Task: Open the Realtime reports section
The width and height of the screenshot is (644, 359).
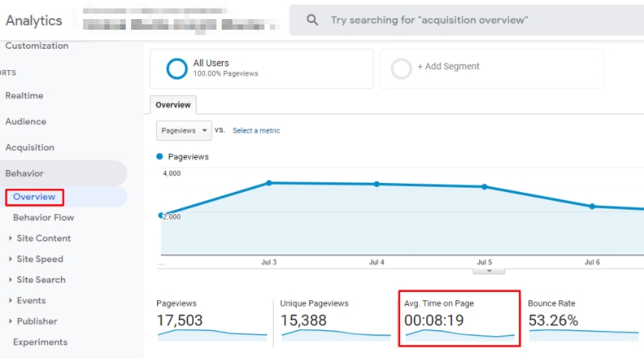Action: [24, 96]
